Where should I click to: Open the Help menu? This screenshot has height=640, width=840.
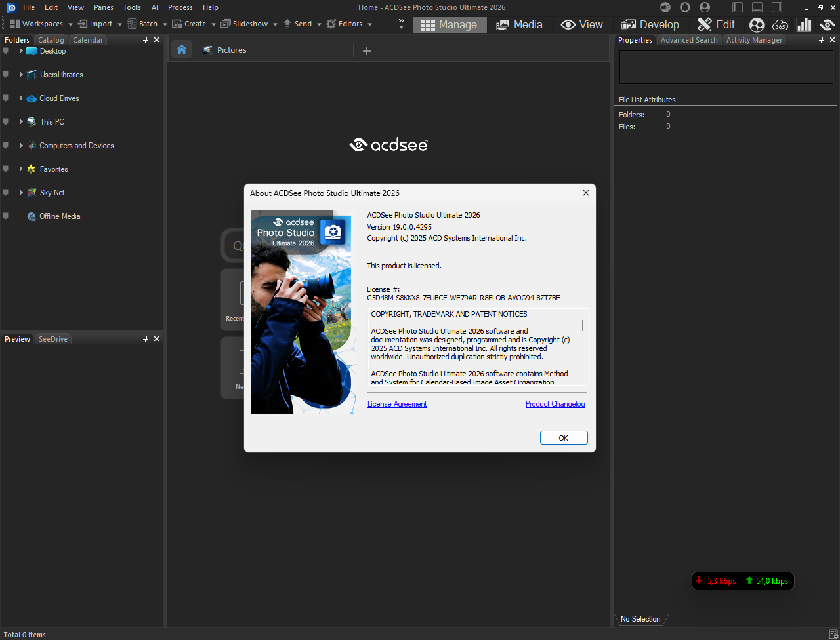point(211,7)
